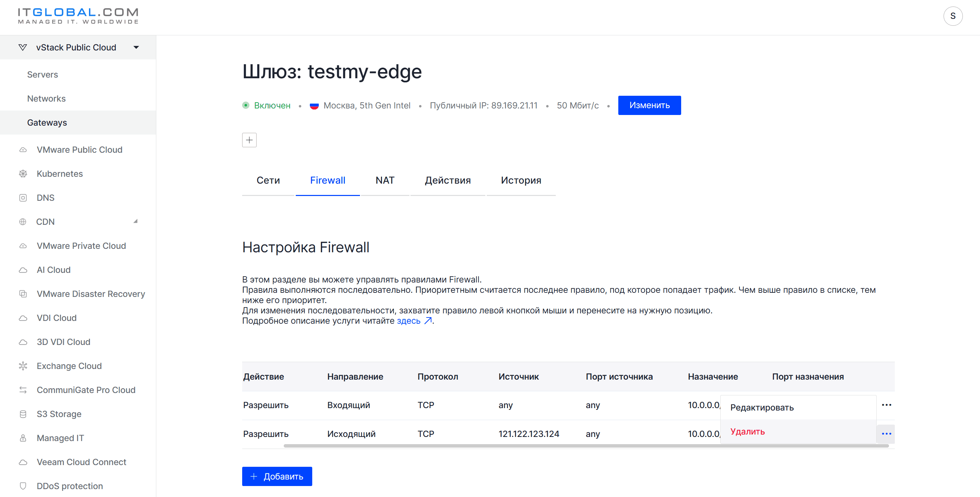Open the user avatar S menu
The width and height of the screenshot is (980, 497).
953,16
